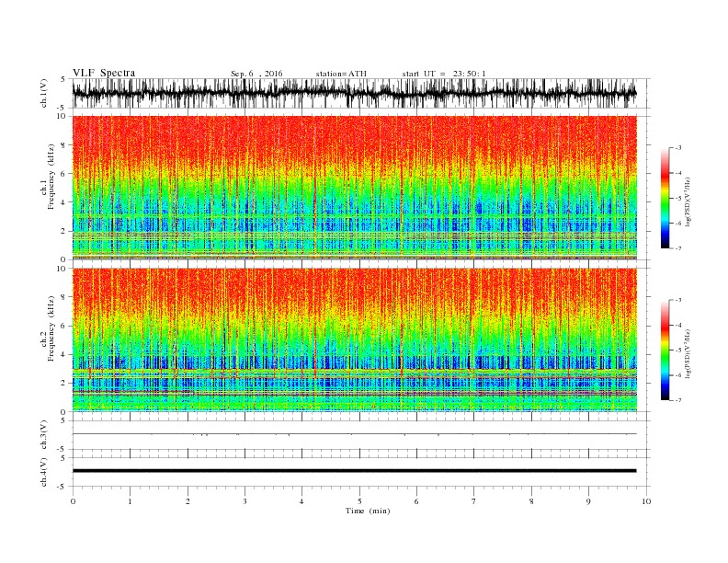728x563 pixels.
Task: Click the ch.2 PSD color scale bar
Action: [665, 350]
